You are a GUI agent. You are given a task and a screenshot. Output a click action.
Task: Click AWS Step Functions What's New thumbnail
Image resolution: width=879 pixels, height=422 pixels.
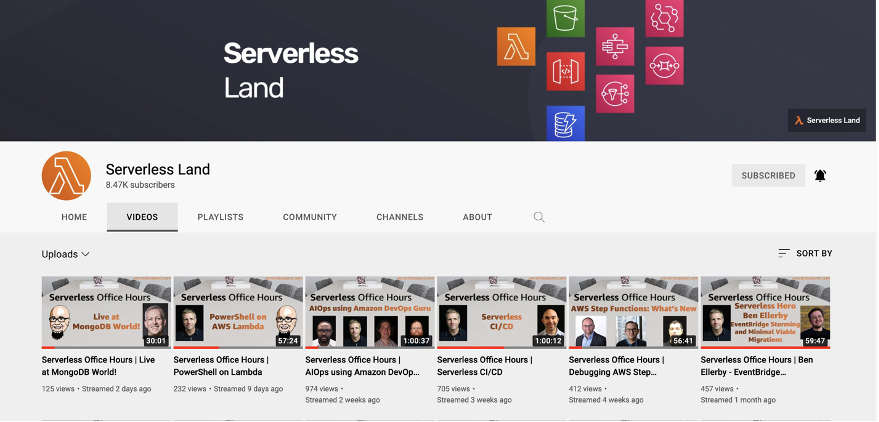pos(633,312)
